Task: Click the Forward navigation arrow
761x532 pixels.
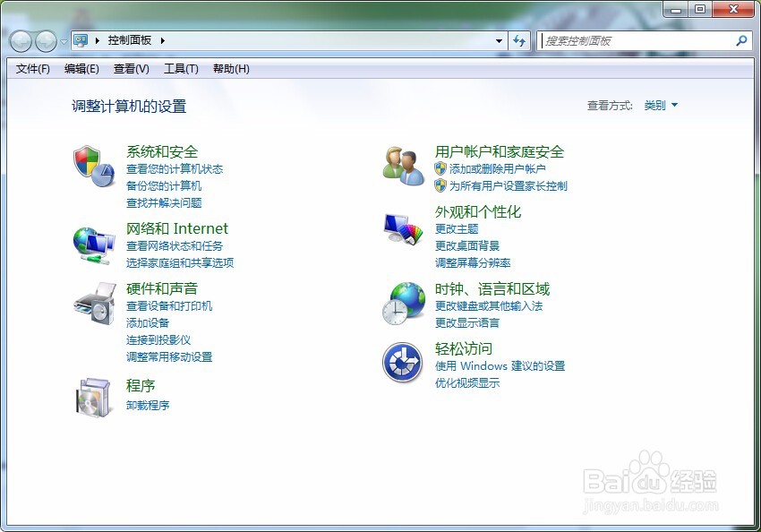Action: pos(46,41)
